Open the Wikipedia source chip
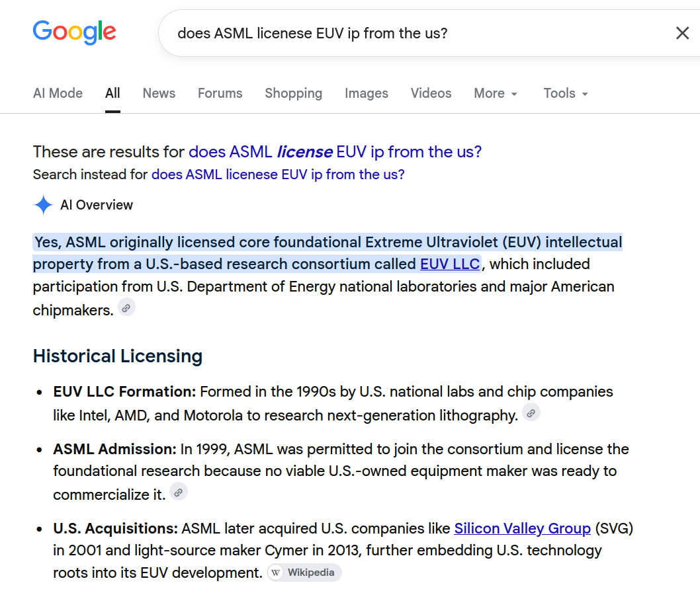Screen dimensions: 700x595 [x=304, y=573]
